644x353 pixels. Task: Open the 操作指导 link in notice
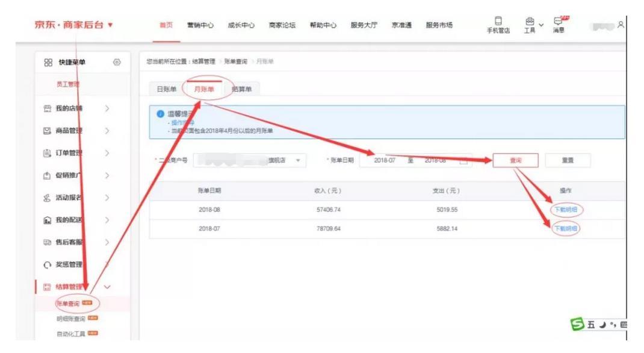(183, 123)
